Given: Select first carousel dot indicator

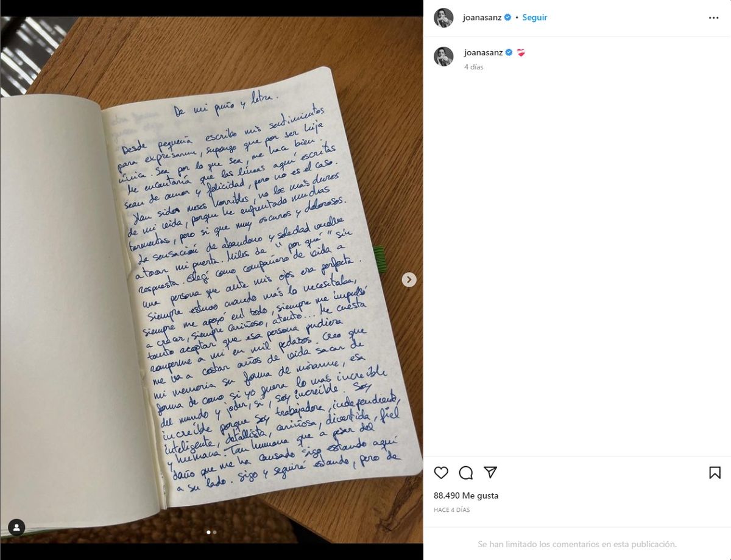Looking at the screenshot, I should 208,532.
